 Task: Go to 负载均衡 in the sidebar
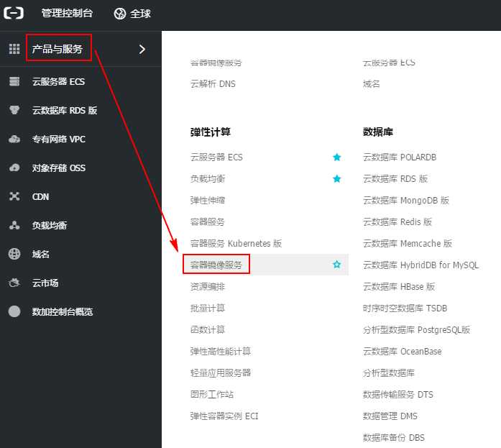(x=50, y=225)
